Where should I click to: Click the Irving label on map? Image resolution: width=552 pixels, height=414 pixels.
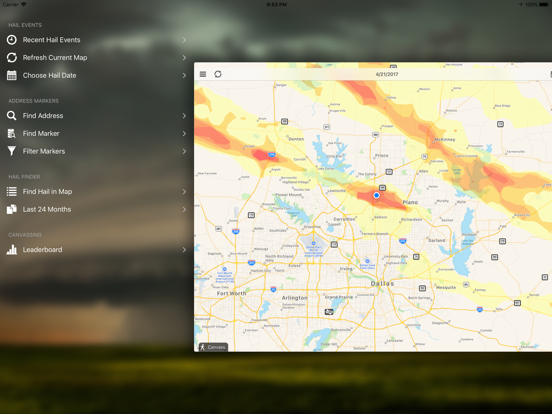(x=346, y=269)
